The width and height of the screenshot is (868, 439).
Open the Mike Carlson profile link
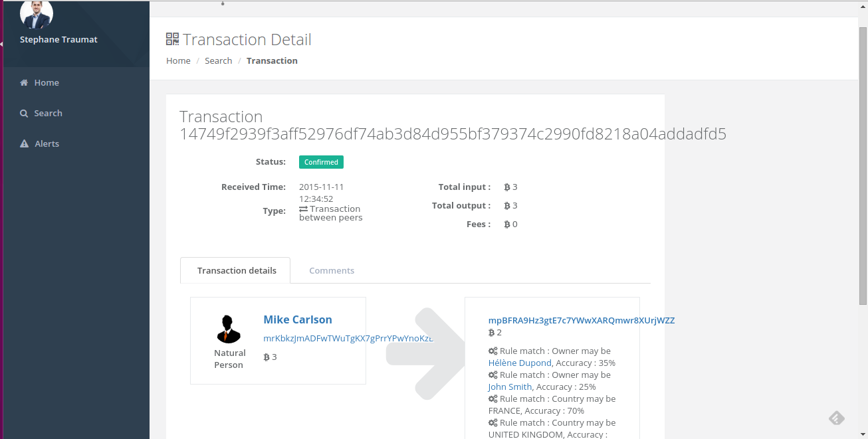click(x=298, y=320)
